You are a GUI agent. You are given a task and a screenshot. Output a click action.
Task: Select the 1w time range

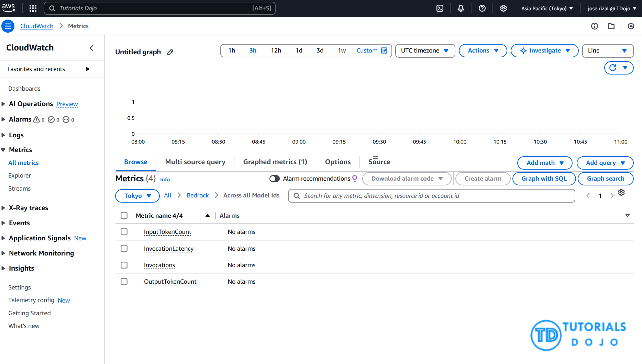point(342,50)
